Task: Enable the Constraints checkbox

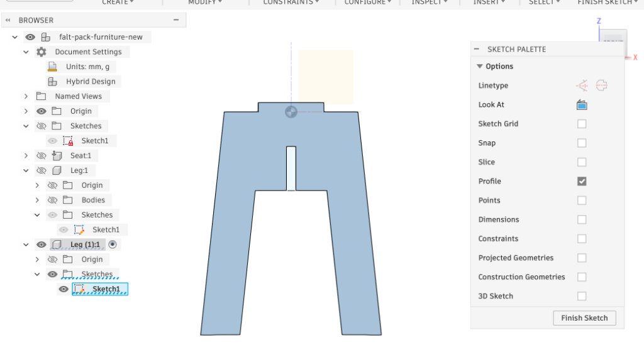Action: pyautogui.click(x=582, y=239)
